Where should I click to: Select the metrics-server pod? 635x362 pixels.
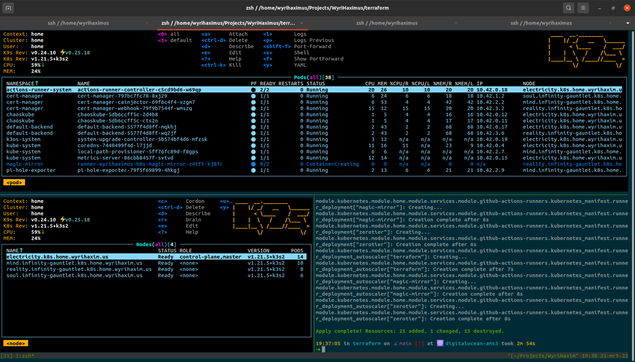[125, 158]
